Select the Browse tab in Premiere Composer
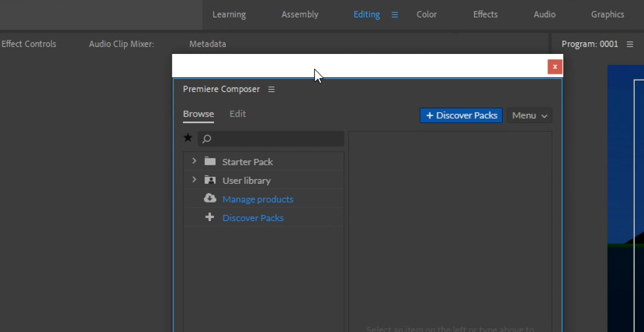This screenshot has width=644, height=332. [199, 114]
